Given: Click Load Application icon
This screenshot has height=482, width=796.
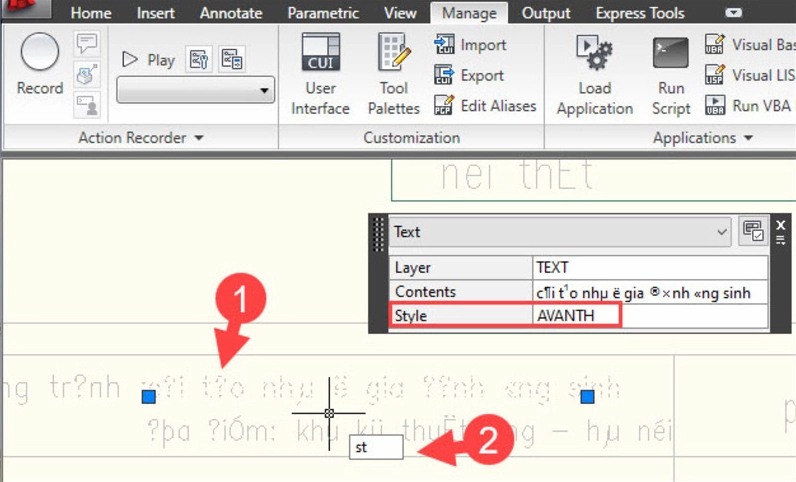Looking at the screenshot, I should tap(594, 53).
